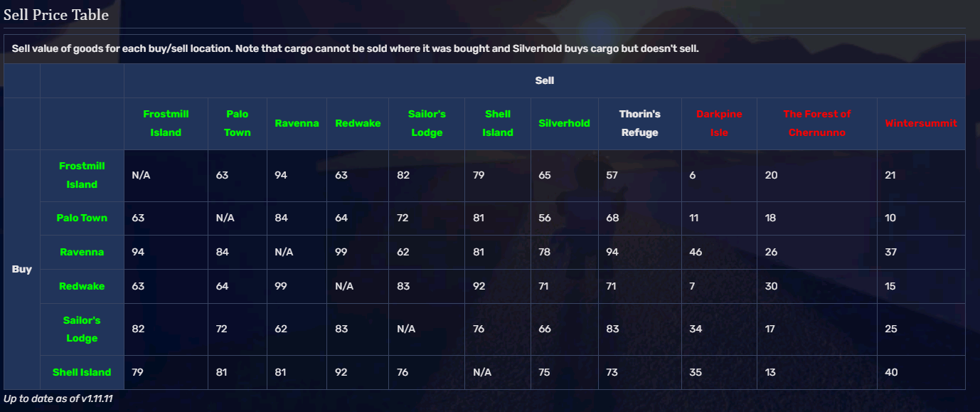
Task: Click the Shell Island to Wintersummit 40 cell
Action: [x=921, y=372]
